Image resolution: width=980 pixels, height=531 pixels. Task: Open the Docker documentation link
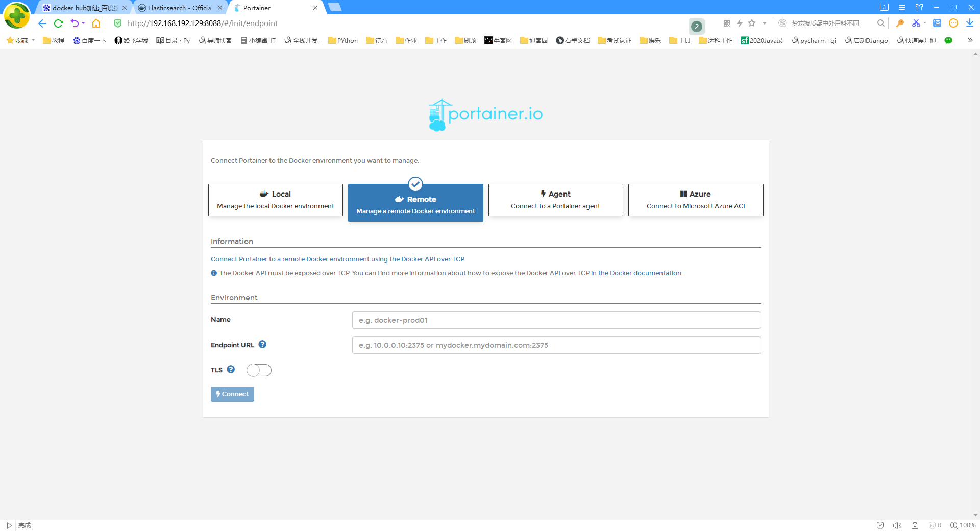click(x=636, y=273)
